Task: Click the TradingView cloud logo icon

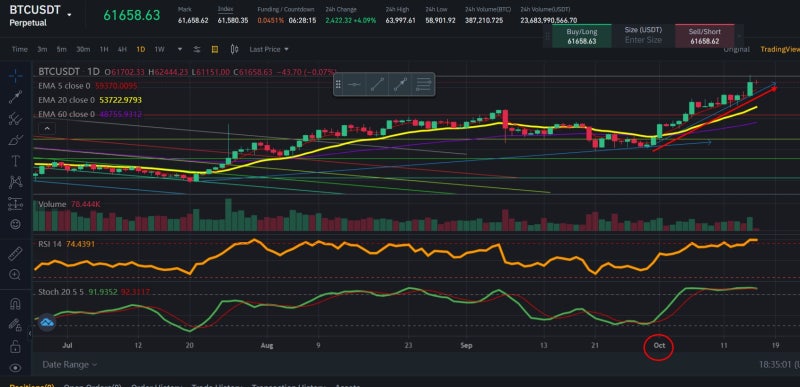Action: 47,323
